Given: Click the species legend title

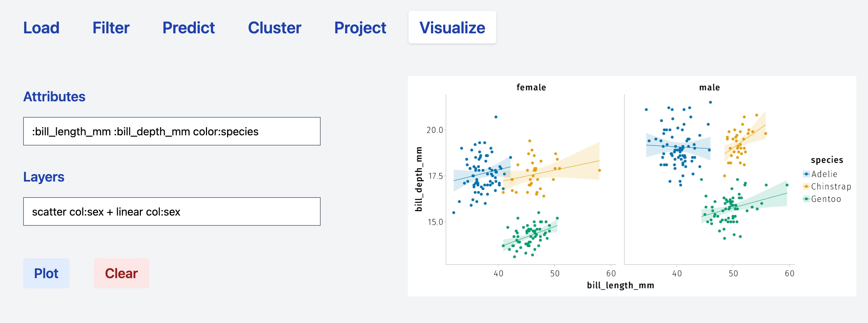Looking at the screenshot, I should (827, 160).
